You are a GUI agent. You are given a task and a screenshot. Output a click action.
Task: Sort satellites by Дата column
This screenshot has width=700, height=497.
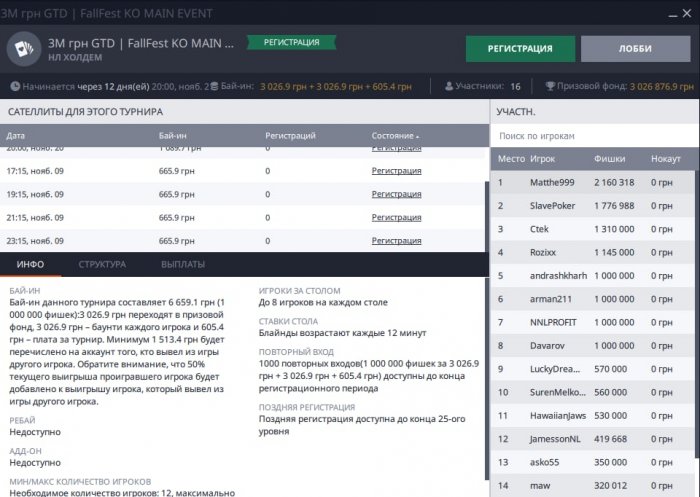[x=16, y=136]
